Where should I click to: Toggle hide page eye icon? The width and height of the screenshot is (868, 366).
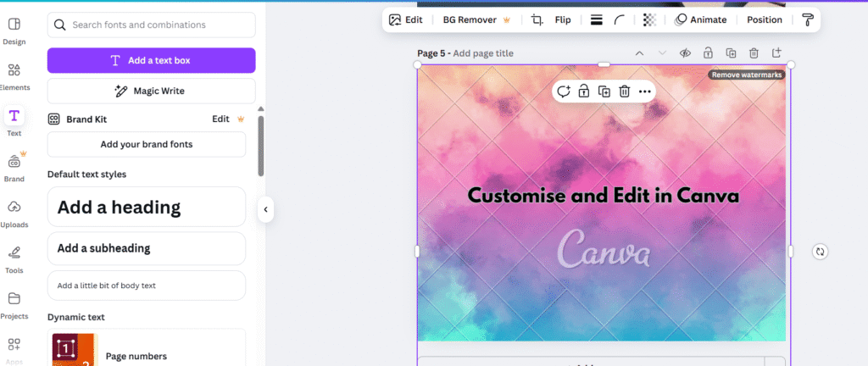click(685, 53)
